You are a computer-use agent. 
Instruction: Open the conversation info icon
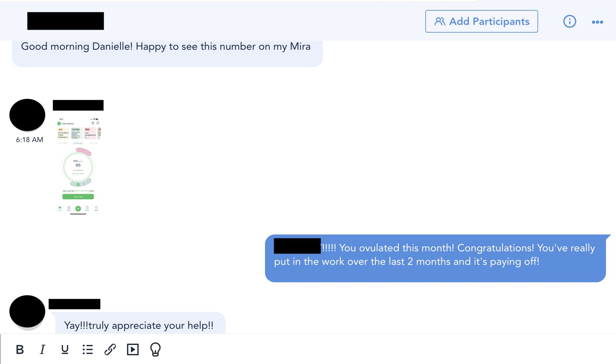pos(569,22)
